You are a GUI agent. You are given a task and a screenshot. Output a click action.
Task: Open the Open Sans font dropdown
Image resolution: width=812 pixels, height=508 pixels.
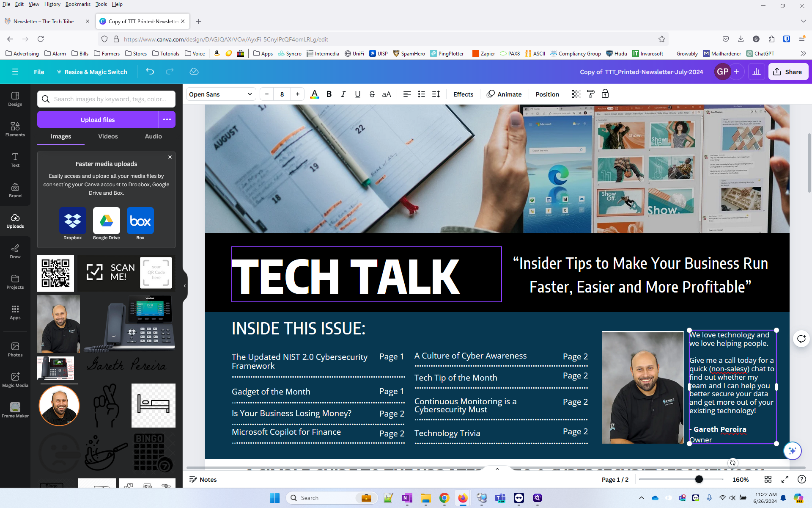pos(221,94)
